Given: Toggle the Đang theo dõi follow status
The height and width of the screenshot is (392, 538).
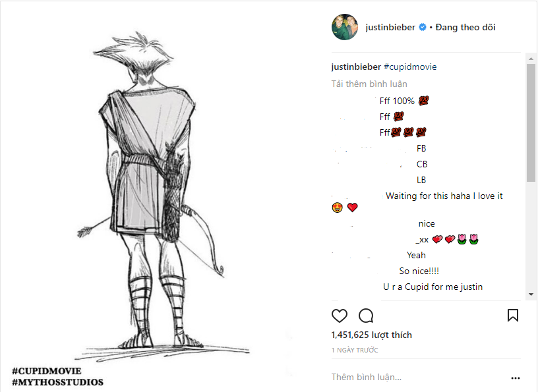Looking at the screenshot, I should point(465,28).
